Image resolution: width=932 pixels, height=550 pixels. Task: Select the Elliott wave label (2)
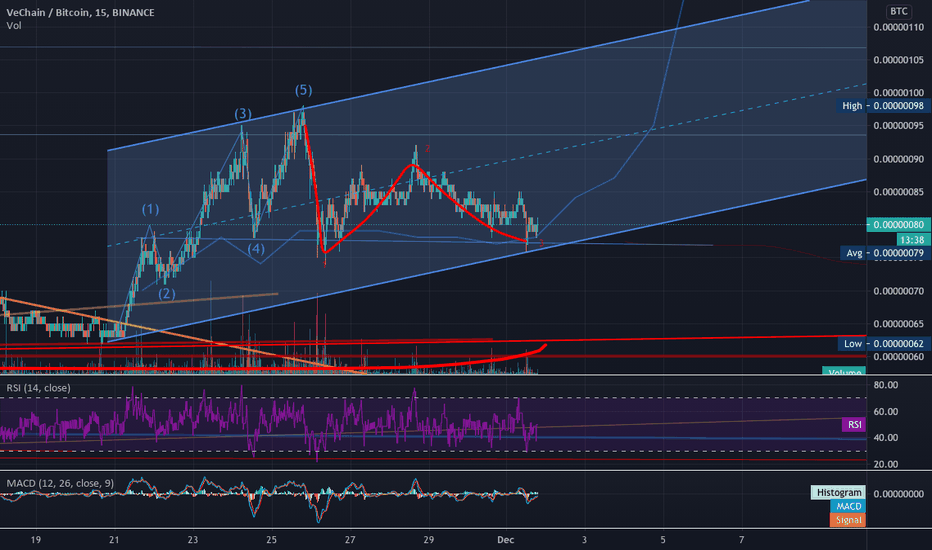tap(166, 293)
